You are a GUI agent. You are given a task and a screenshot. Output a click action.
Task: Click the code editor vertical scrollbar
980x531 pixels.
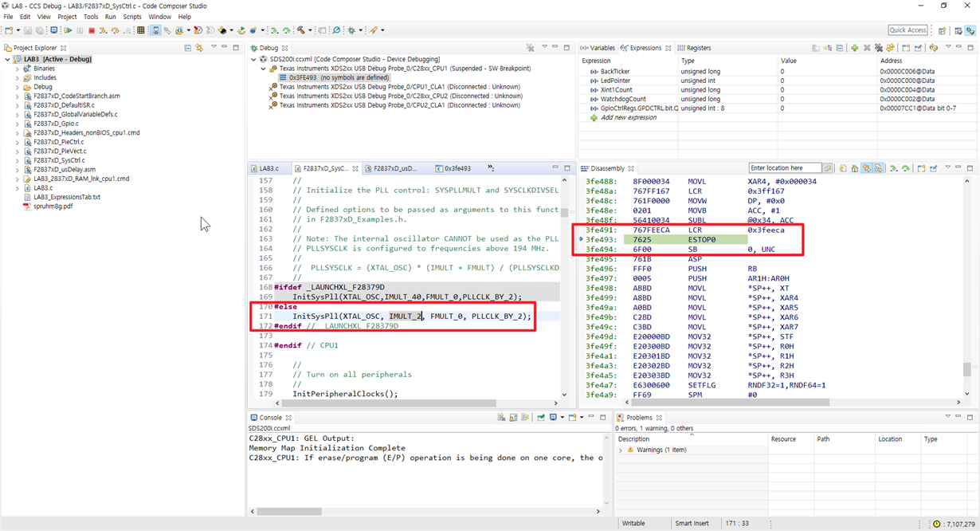pyautogui.click(x=564, y=213)
